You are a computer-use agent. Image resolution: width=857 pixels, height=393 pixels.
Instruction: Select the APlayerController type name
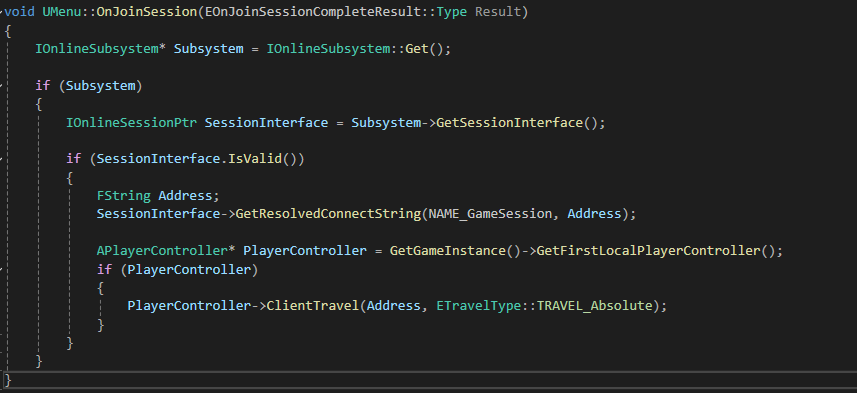(162, 251)
